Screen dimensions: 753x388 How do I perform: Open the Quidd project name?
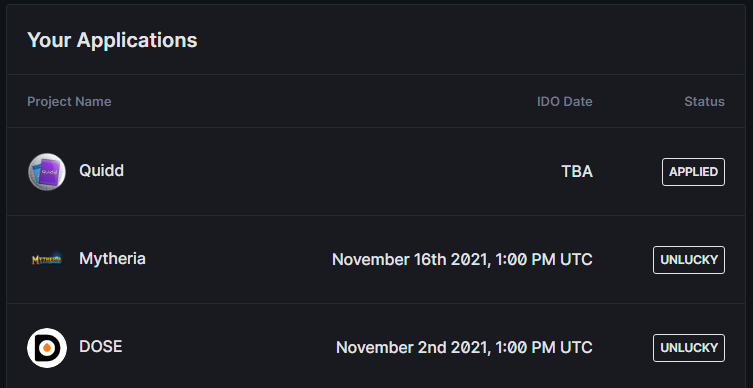101,170
